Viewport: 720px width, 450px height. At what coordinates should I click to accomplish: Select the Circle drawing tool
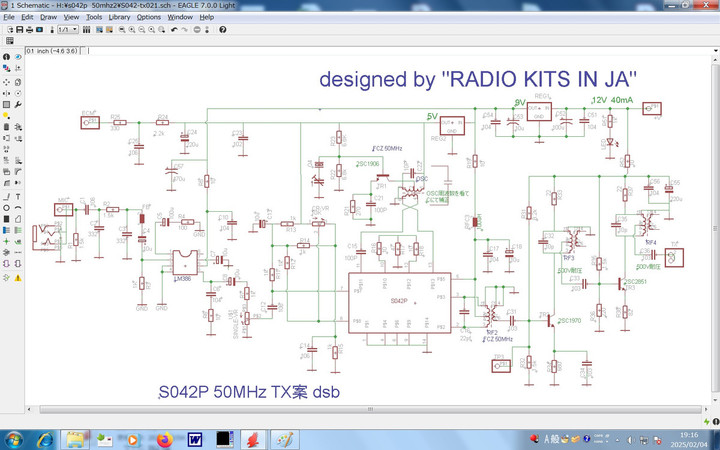point(6,208)
